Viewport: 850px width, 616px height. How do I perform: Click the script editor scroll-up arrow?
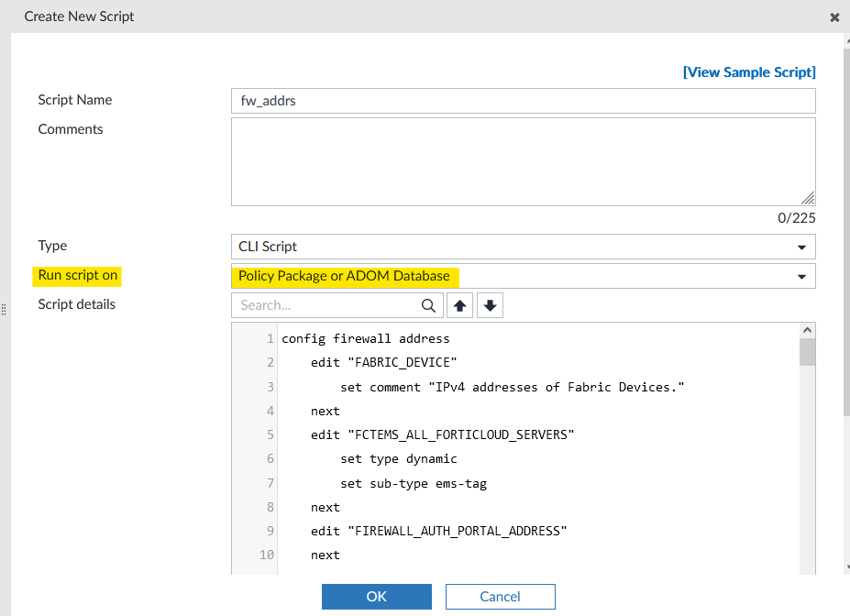[x=807, y=330]
